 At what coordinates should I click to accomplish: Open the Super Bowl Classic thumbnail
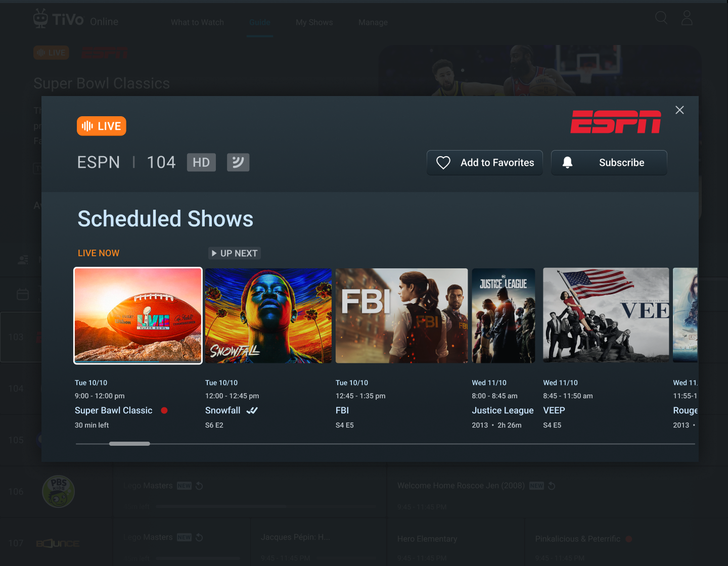click(138, 316)
